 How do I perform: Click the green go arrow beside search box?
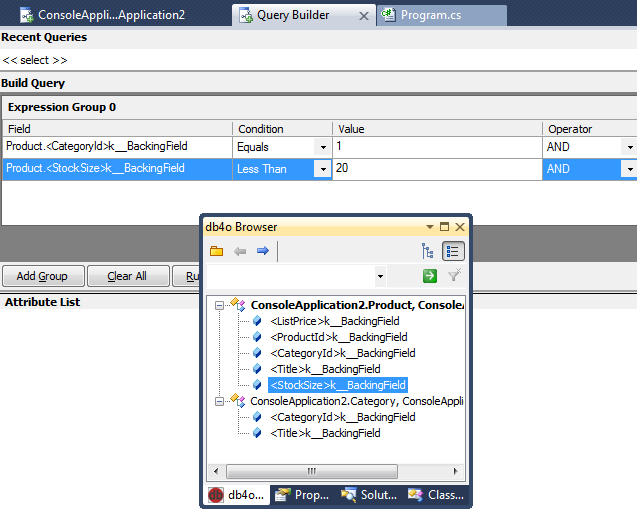pyautogui.click(x=429, y=276)
